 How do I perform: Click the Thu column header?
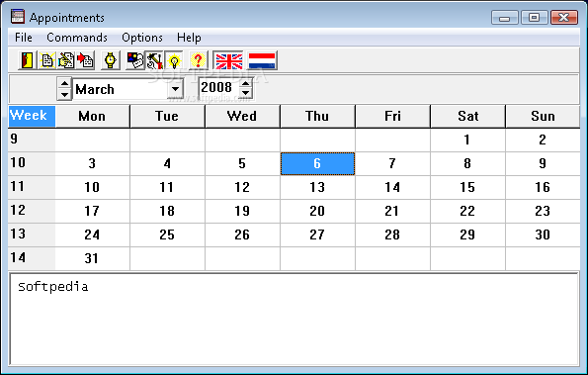click(x=317, y=117)
